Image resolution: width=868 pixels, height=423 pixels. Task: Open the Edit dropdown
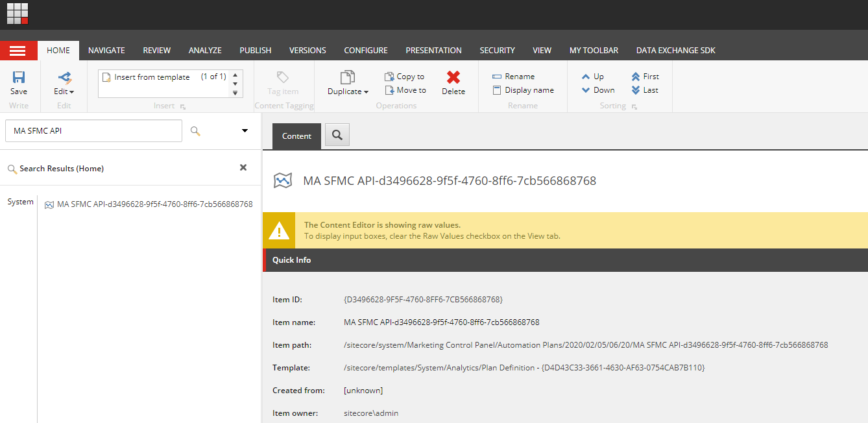[x=63, y=91]
